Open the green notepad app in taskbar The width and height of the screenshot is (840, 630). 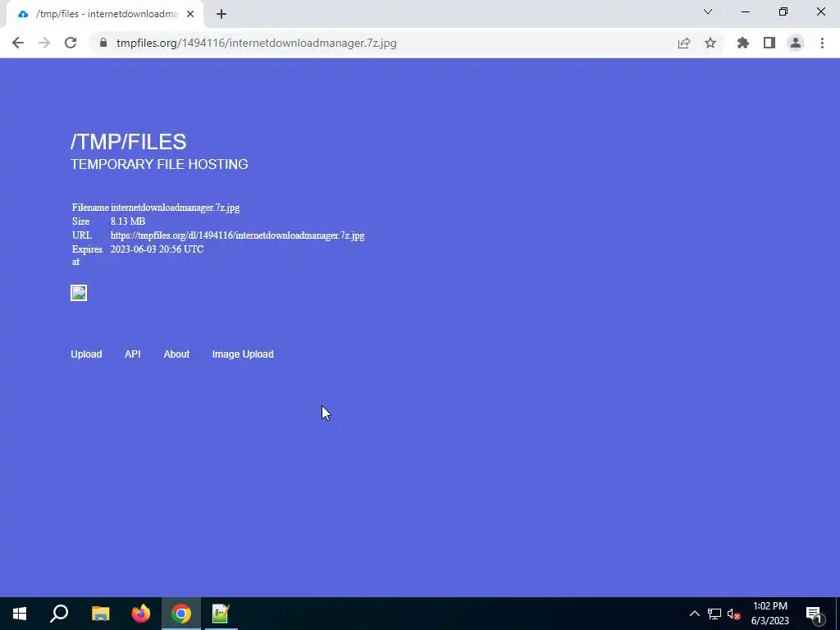(221, 614)
